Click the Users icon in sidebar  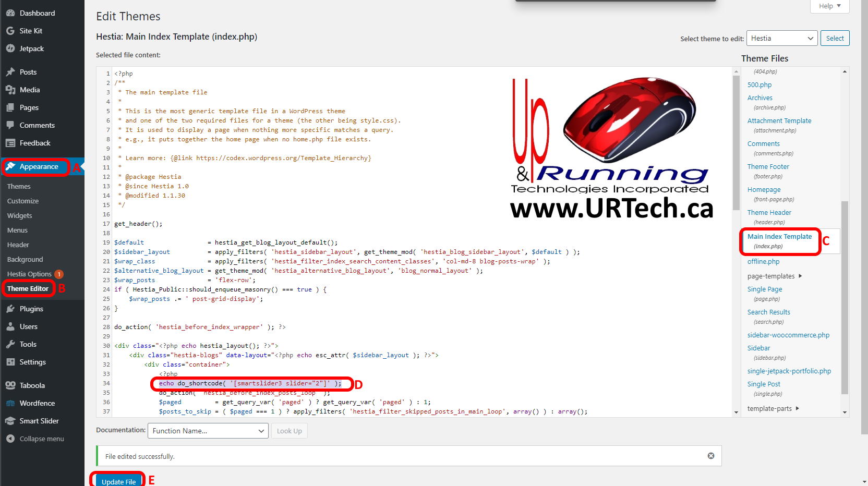[x=11, y=326]
